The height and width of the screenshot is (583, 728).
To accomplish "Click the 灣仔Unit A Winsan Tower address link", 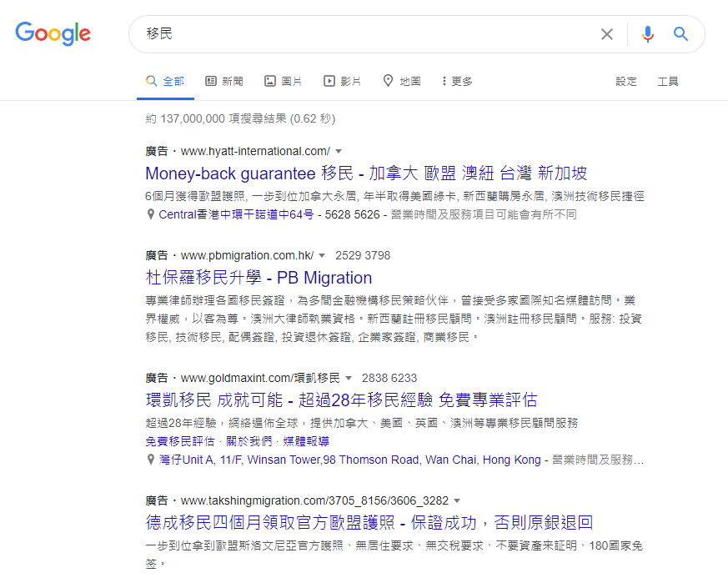I will (x=349, y=460).
